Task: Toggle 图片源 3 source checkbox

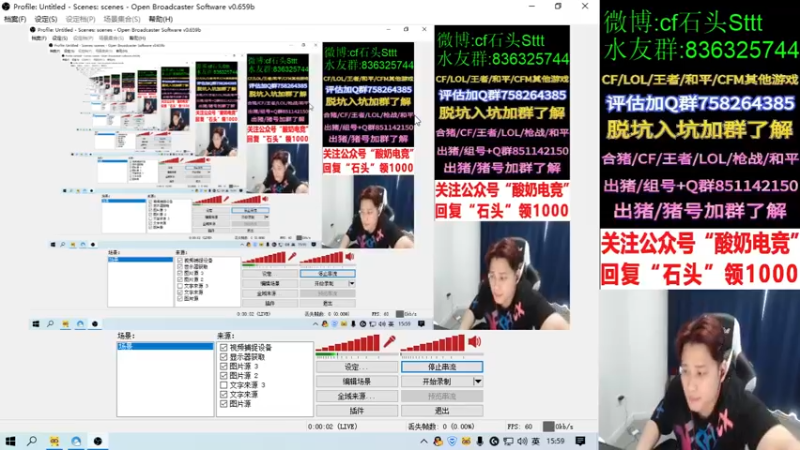Action: click(x=223, y=366)
